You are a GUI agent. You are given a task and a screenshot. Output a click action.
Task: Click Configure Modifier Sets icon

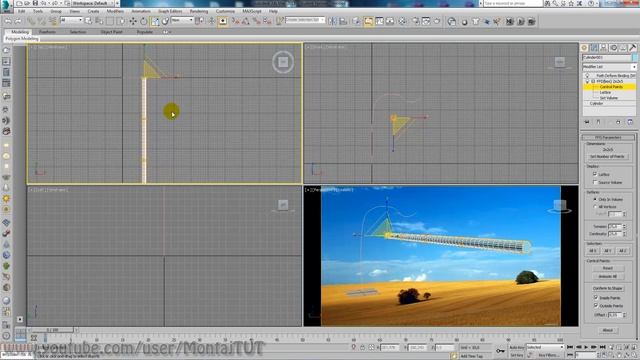(x=630, y=122)
